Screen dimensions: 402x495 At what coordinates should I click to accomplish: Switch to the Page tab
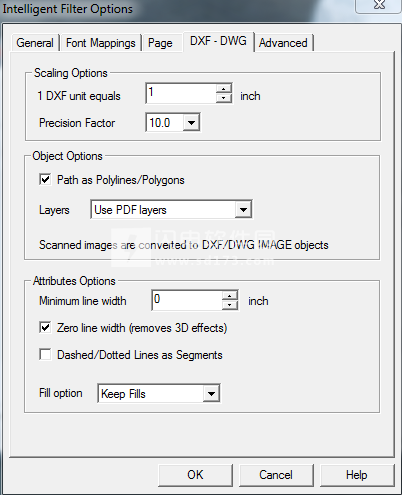160,43
